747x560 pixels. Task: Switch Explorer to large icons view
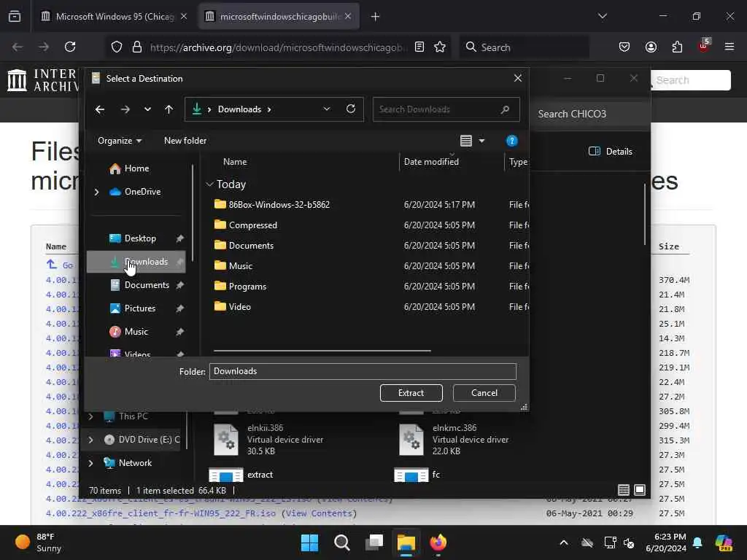point(640,490)
